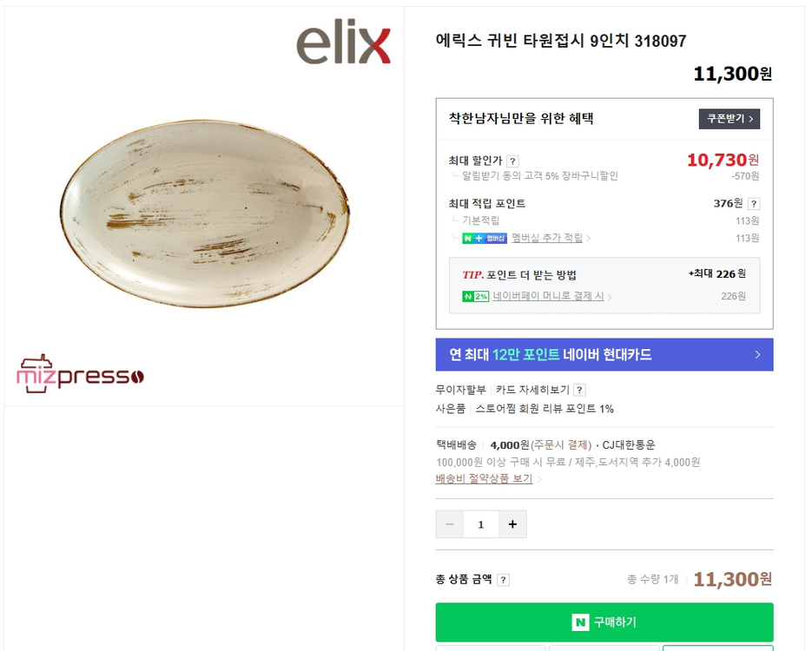The height and width of the screenshot is (651, 812).
Task: Click the help icon next to 총 상품 금액
Action: pos(504,580)
